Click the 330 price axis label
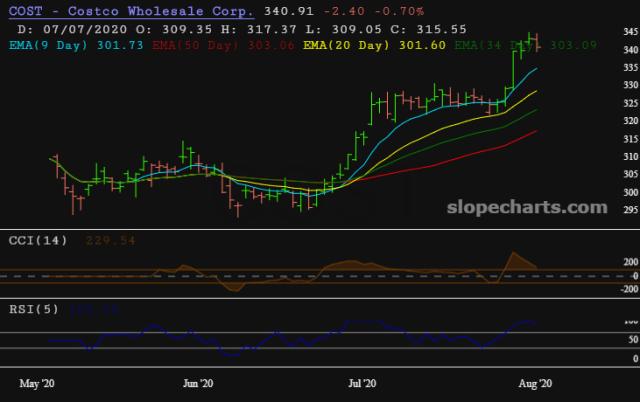Image resolution: width=640 pixels, height=402 pixels. [x=631, y=85]
